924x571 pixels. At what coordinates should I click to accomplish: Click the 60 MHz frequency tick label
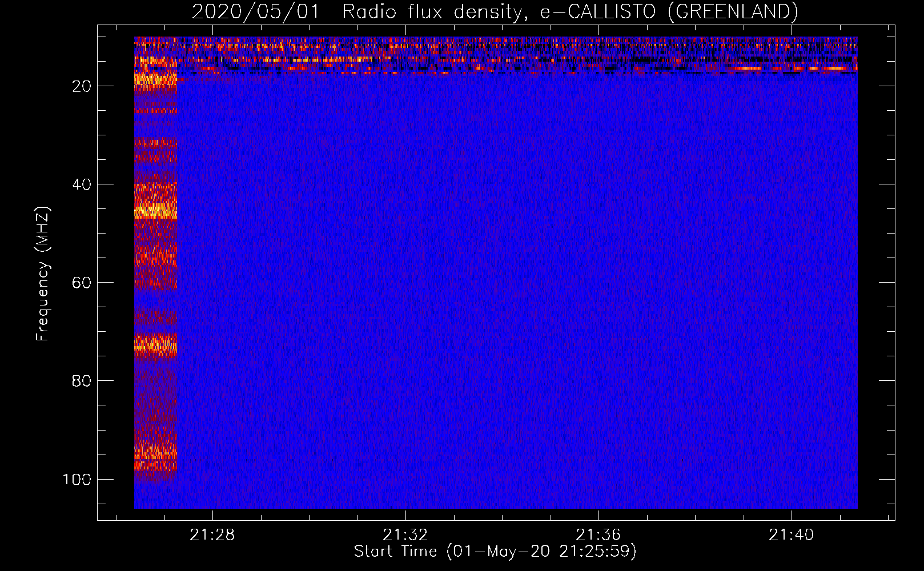click(82, 283)
